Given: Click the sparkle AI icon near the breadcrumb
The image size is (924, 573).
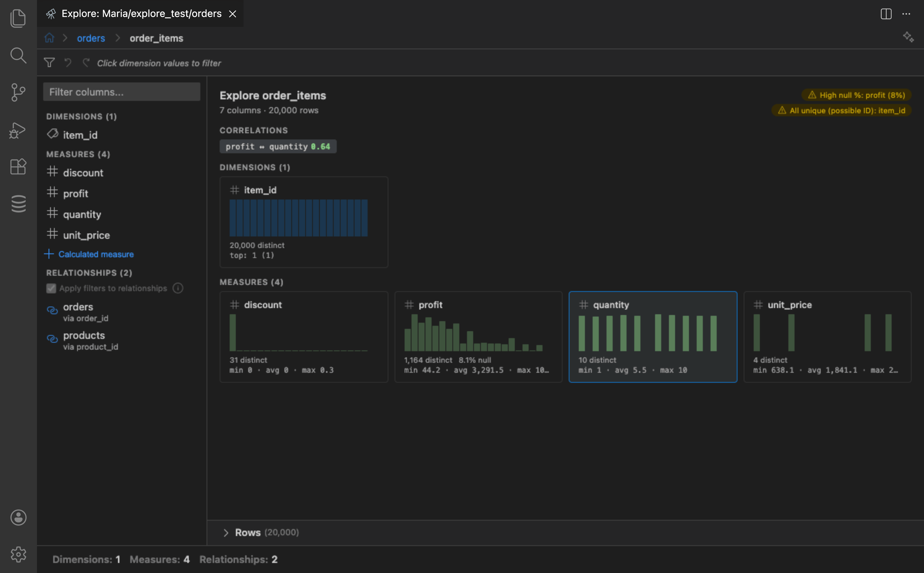Looking at the screenshot, I should pyautogui.click(x=908, y=37).
